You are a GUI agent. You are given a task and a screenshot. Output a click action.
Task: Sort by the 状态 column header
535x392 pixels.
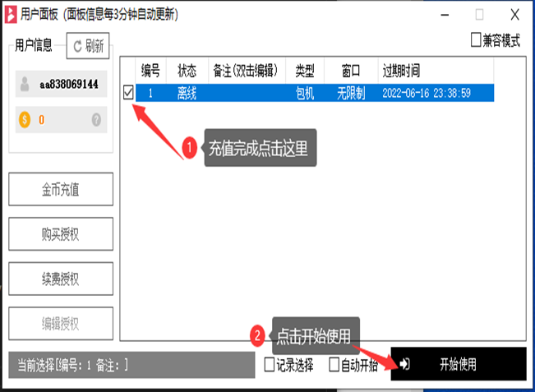pyautogui.click(x=187, y=70)
